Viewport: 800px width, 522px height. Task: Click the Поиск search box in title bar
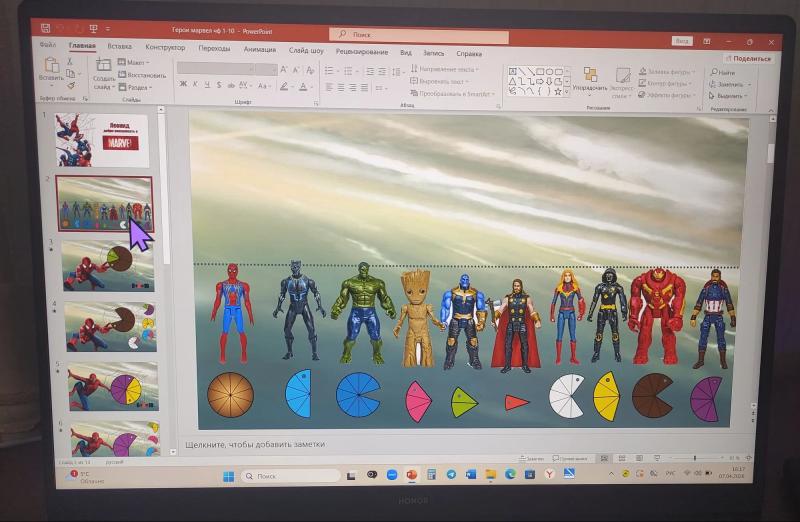419,35
